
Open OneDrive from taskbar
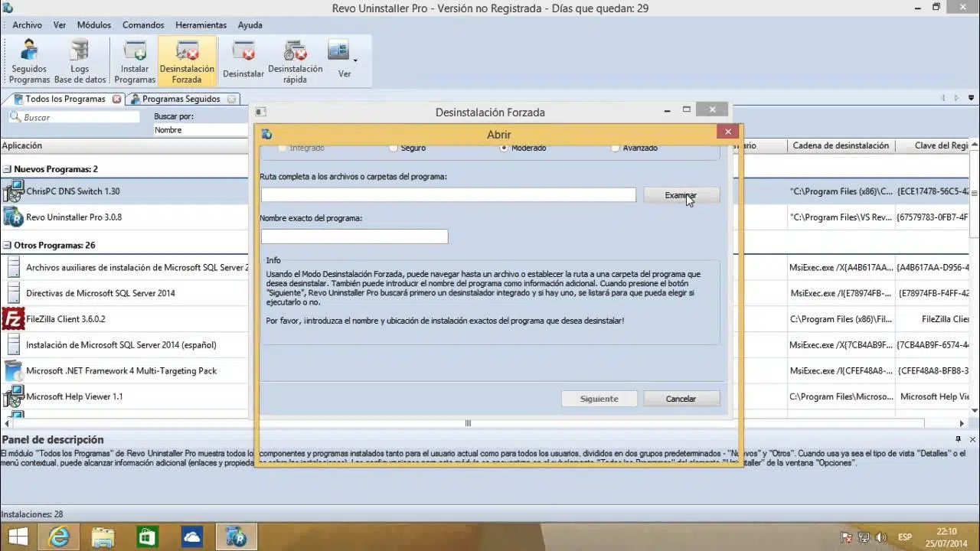point(191,536)
